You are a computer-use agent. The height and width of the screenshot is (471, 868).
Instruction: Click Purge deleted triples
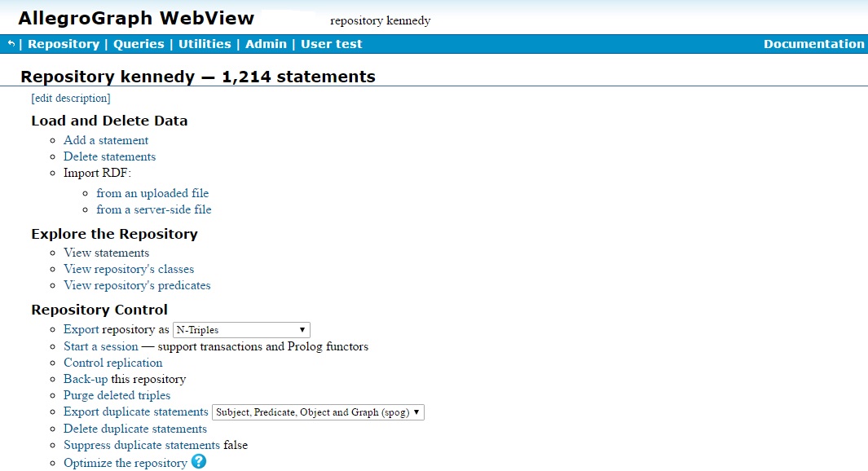tap(117, 395)
